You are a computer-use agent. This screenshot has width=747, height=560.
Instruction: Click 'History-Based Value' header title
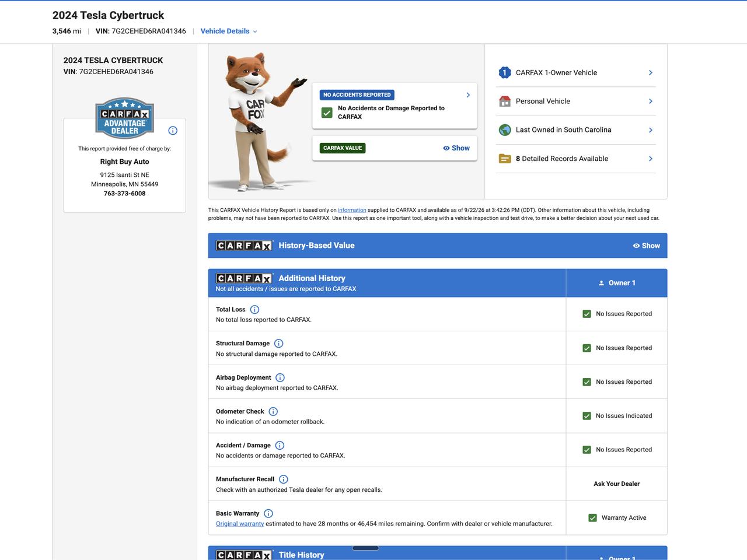pyautogui.click(x=316, y=246)
